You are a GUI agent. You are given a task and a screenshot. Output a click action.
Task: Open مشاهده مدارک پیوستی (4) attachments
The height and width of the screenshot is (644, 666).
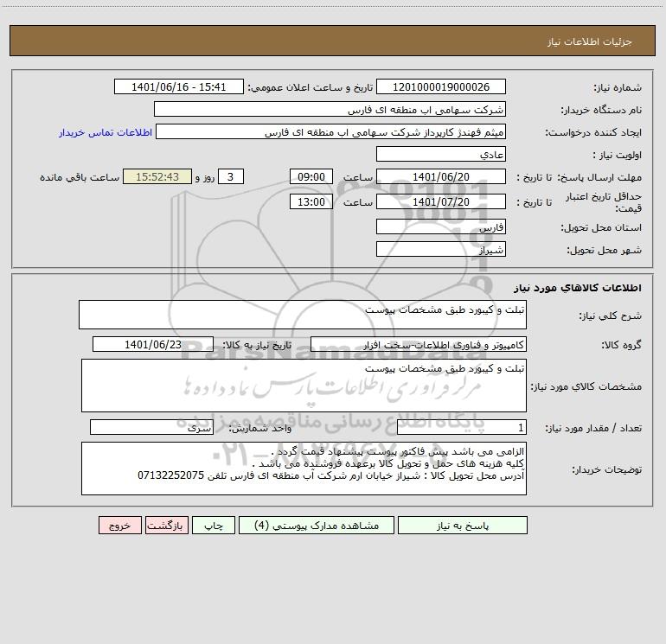click(x=317, y=525)
